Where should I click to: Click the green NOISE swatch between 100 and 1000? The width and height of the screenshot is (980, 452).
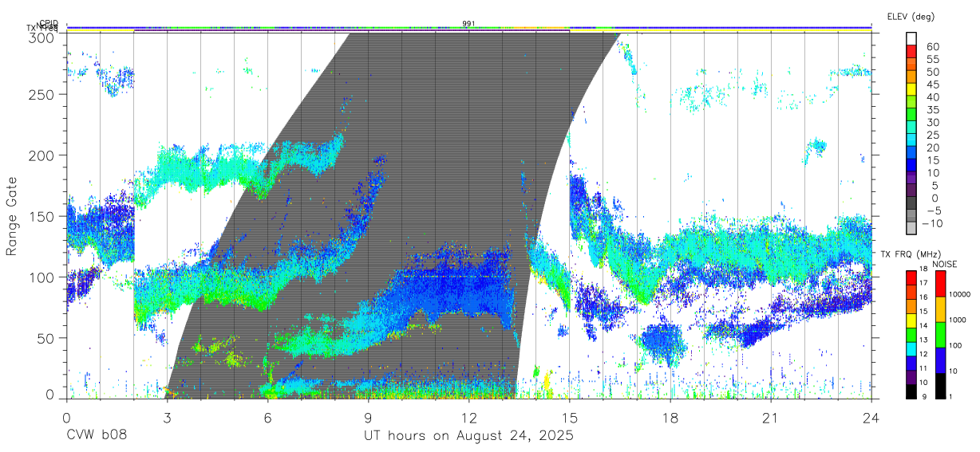(940, 334)
